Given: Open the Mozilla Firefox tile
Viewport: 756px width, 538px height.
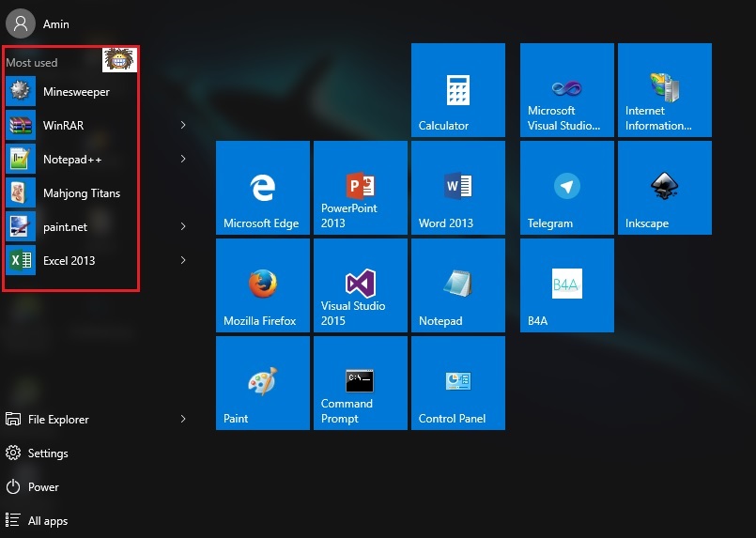Looking at the screenshot, I should (x=262, y=285).
